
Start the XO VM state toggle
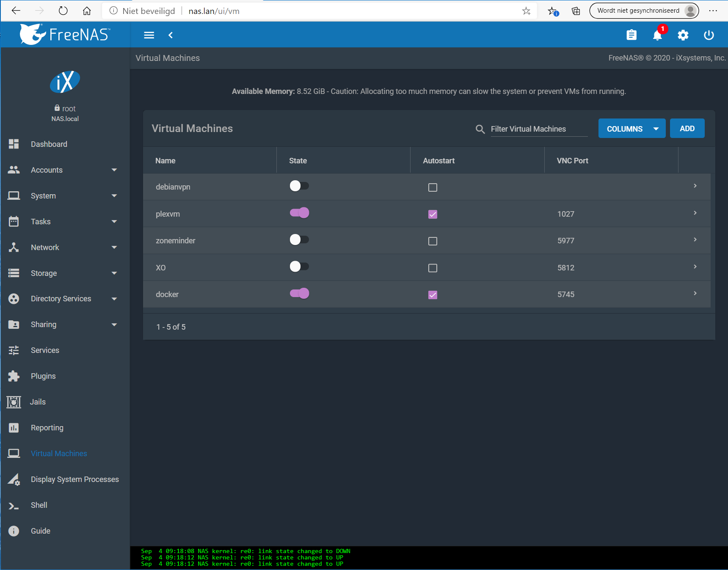[299, 266]
